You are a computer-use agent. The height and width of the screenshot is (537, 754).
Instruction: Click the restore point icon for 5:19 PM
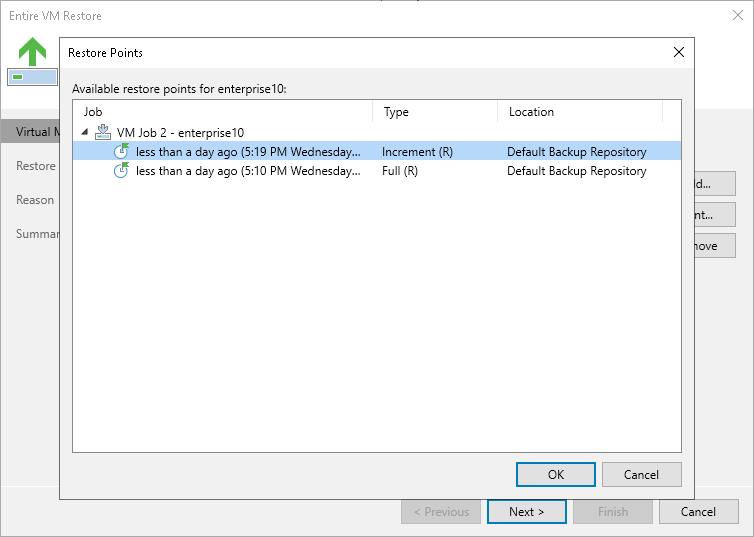point(121,151)
